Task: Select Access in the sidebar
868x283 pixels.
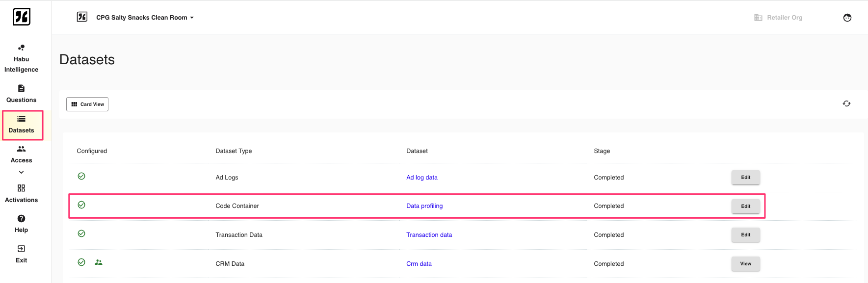Action: coord(21,154)
